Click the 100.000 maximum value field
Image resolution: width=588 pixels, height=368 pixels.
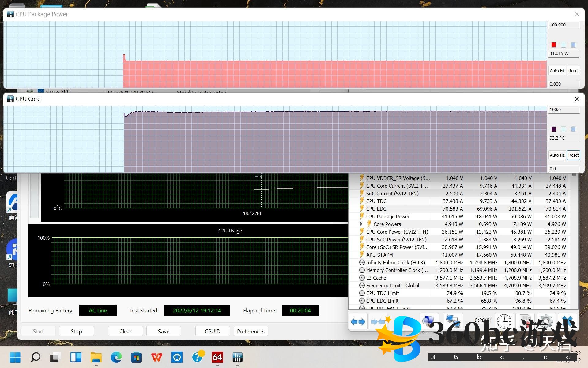point(563,25)
